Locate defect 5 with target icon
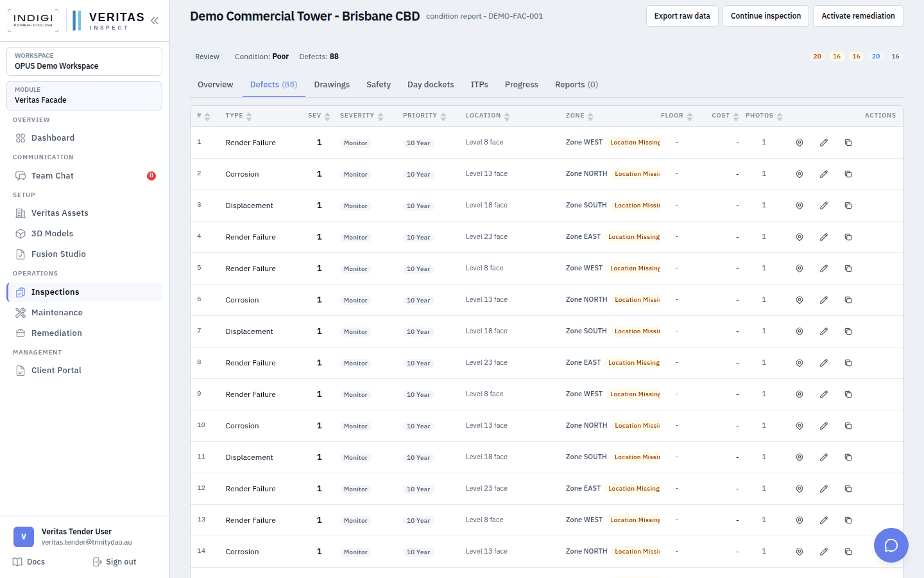The width and height of the screenshot is (924, 578). tap(800, 268)
